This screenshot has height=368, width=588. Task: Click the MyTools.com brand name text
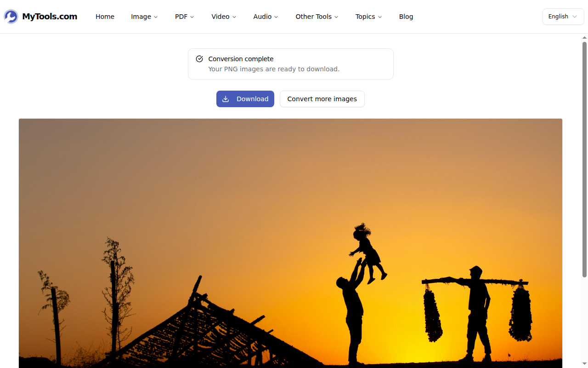pyautogui.click(x=50, y=17)
